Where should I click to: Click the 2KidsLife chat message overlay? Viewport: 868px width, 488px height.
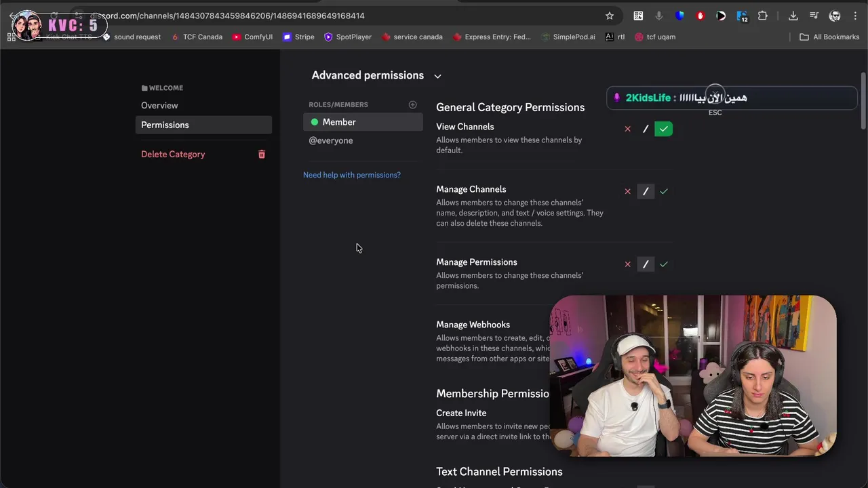tap(732, 98)
